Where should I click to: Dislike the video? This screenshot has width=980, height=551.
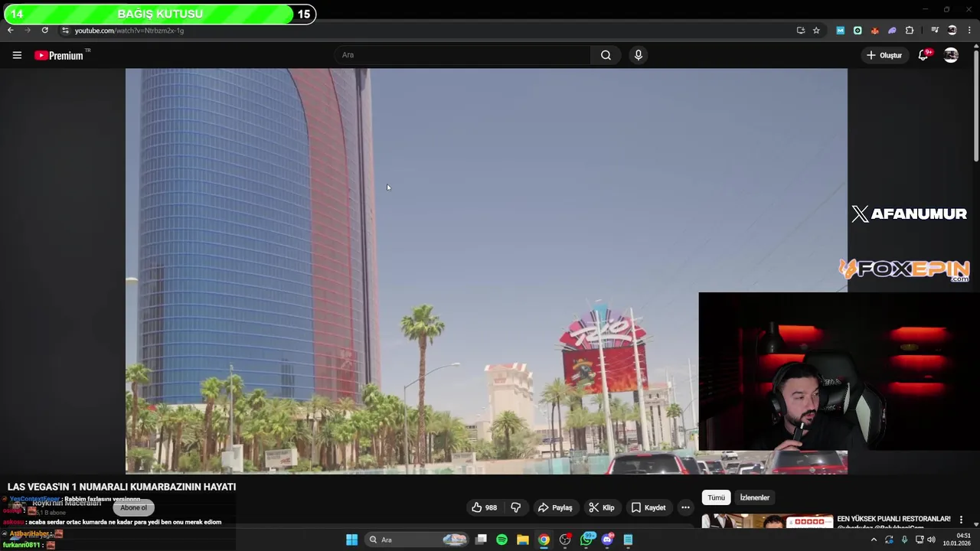[515, 507]
